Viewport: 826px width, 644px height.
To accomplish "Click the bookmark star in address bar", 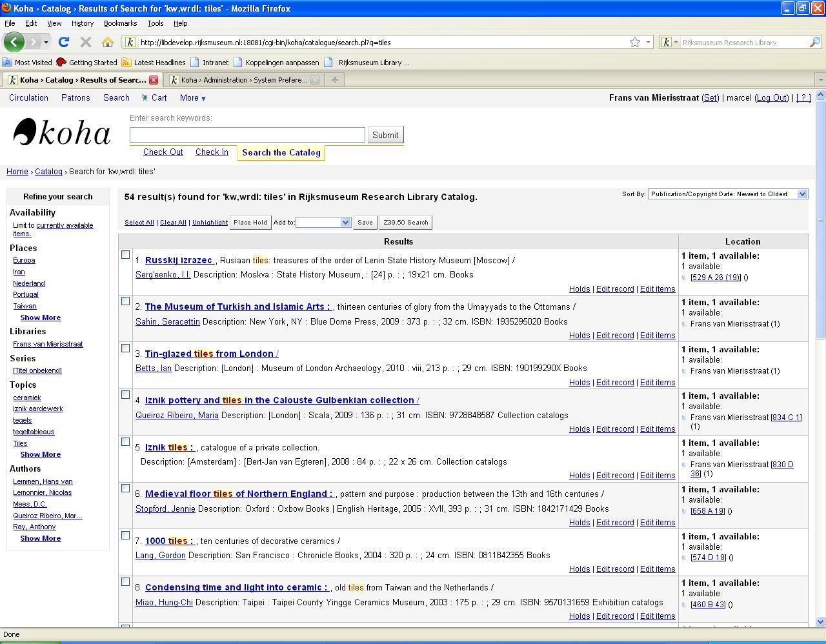I will tap(635, 42).
